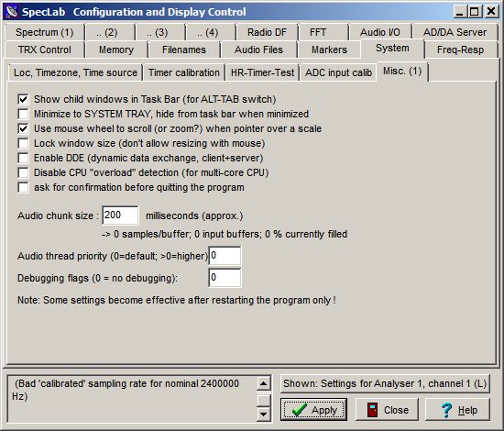The width and height of the screenshot is (504, 431).
Task: Click the analyser channel settings button
Action: [385, 383]
